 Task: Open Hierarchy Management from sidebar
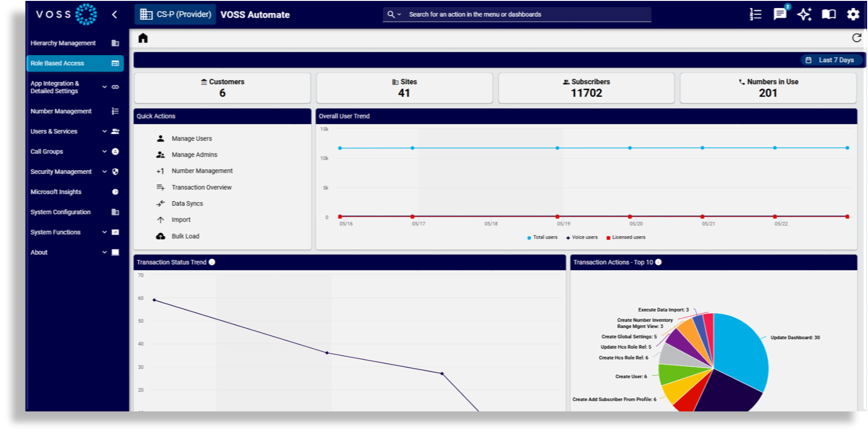[x=63, y=43]
